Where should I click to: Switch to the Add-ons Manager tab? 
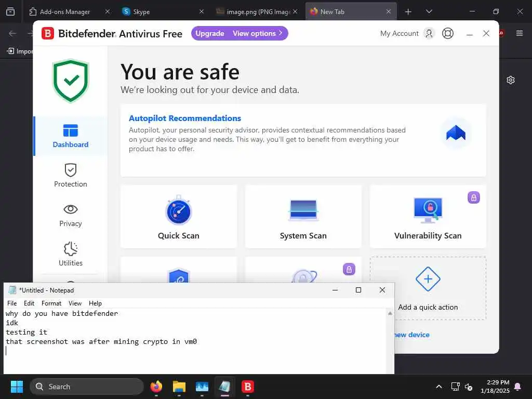pos(64,12)
